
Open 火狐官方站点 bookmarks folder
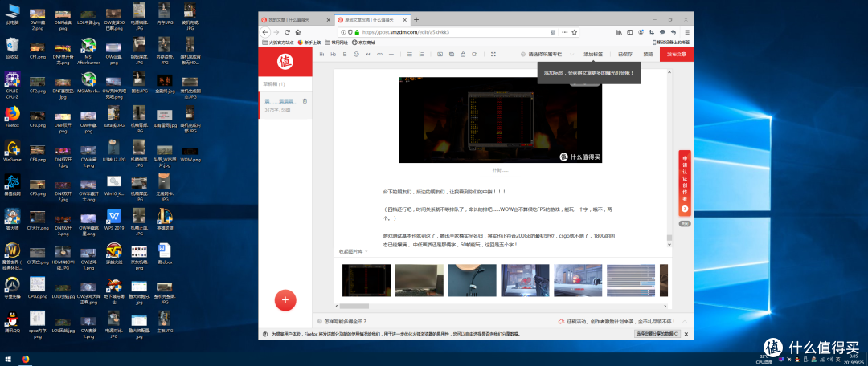click(x=278, y=42)
